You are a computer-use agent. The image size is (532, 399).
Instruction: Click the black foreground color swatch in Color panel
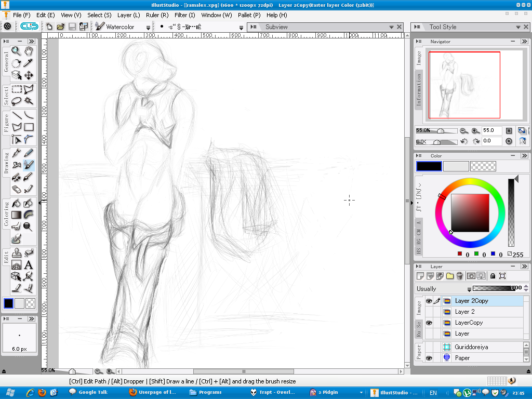click(429, 166)
